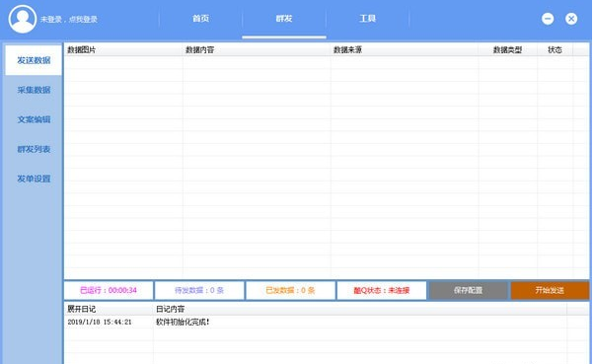Open 采集数据 in the sidebar

click(34, 90)
